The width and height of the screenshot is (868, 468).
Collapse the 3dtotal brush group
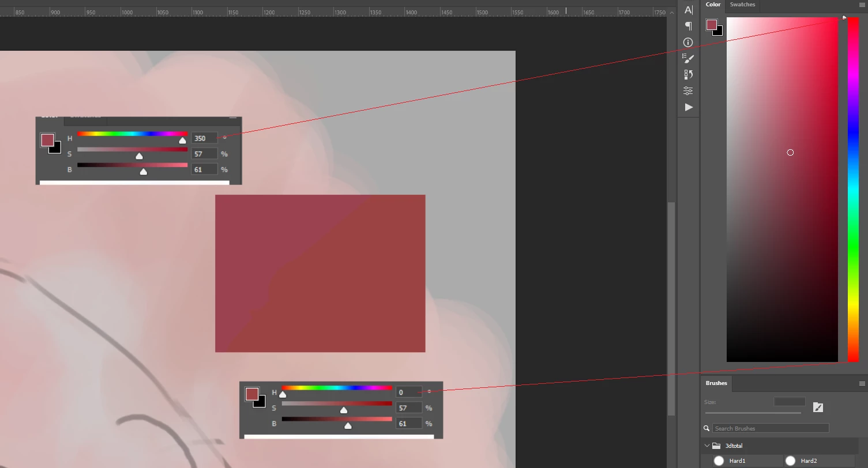707,446
